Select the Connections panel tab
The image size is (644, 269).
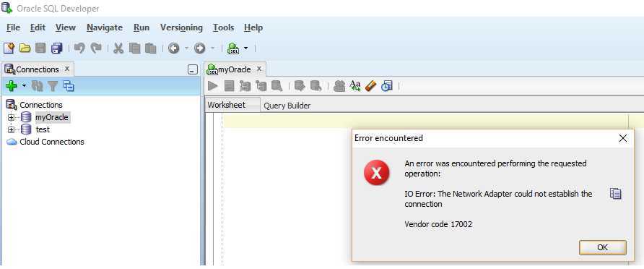(38, 69)
